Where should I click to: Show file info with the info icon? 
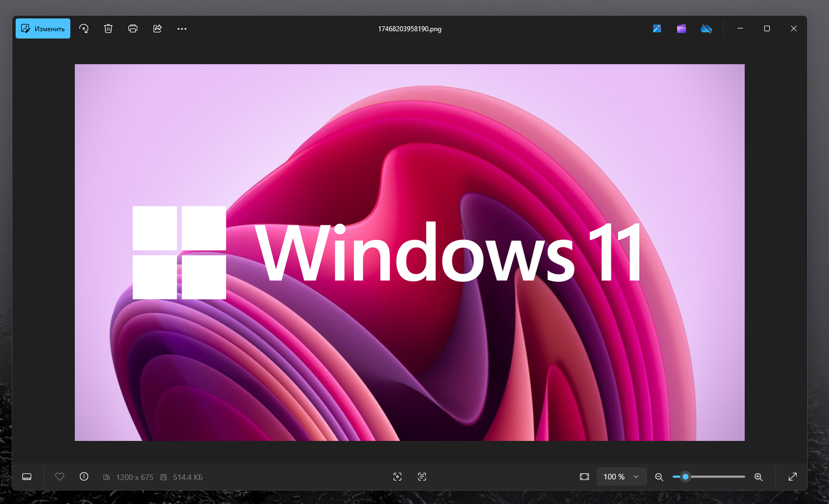(84, 477)
